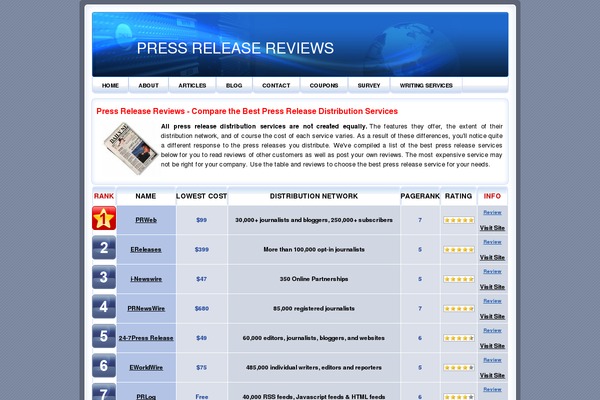The width and height of the screenshot is (600, 400).
Task: Click the $399 cost for EReleases
Action: 202,250
